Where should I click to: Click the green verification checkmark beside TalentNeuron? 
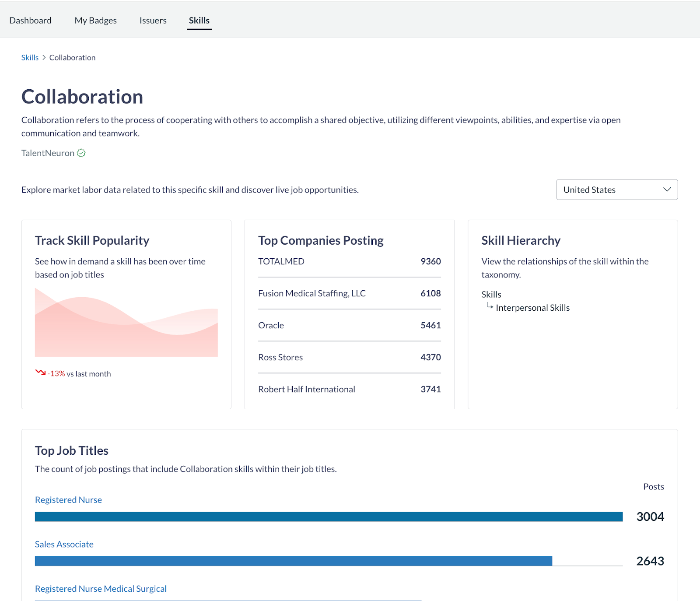click(x=81, y=153)
